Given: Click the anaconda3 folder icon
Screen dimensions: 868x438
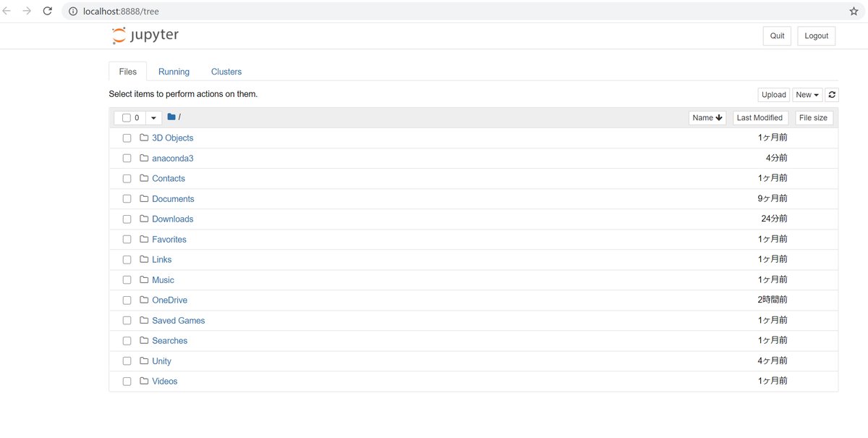Looking at the screenshot, I should click(x=144, y=158).
